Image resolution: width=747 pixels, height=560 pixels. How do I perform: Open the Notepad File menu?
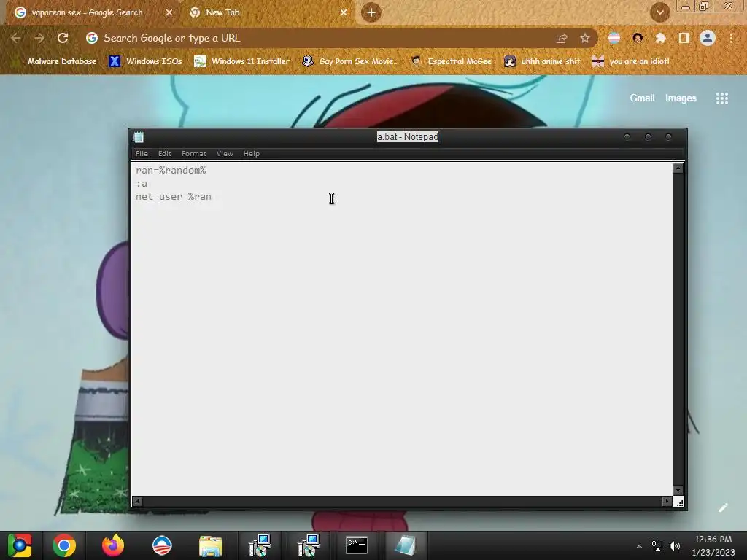[142, 153]
